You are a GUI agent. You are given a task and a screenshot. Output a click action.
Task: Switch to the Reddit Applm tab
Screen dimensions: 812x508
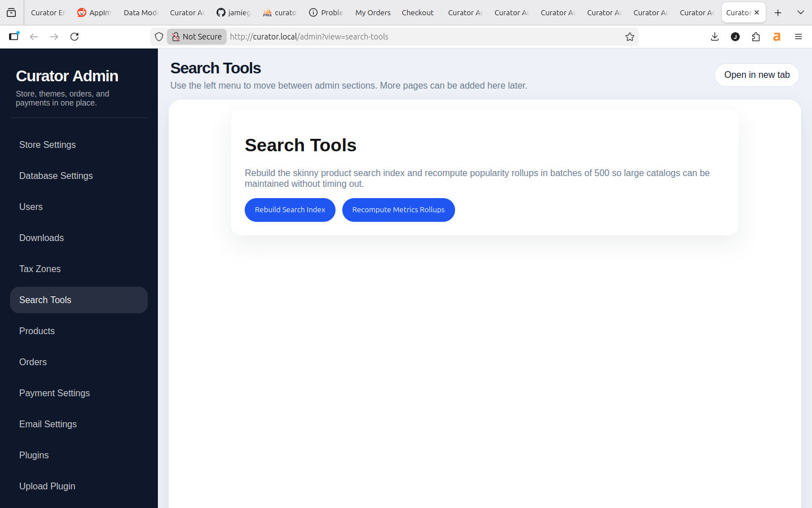[x=94, y=12]
